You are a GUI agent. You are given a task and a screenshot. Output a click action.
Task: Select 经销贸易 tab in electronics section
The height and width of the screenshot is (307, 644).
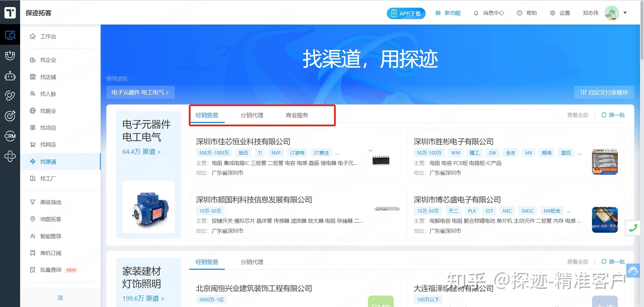[207, 115]
